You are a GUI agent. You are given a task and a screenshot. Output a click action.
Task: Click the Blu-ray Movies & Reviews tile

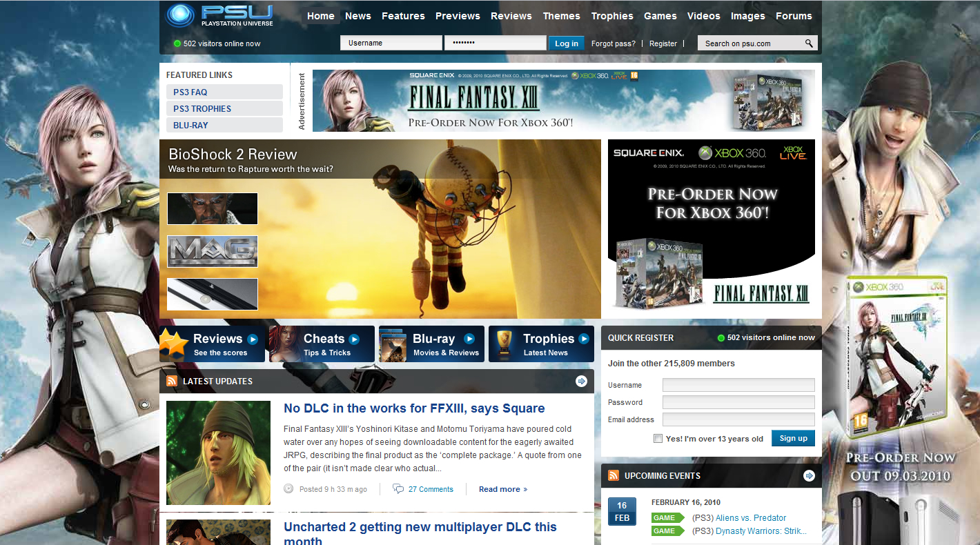[431, 344]
